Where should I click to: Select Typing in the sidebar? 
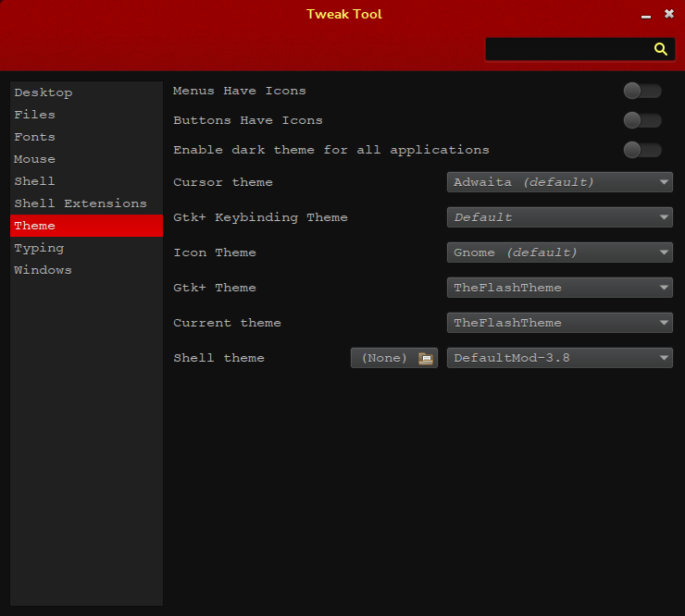pos(86,248)
